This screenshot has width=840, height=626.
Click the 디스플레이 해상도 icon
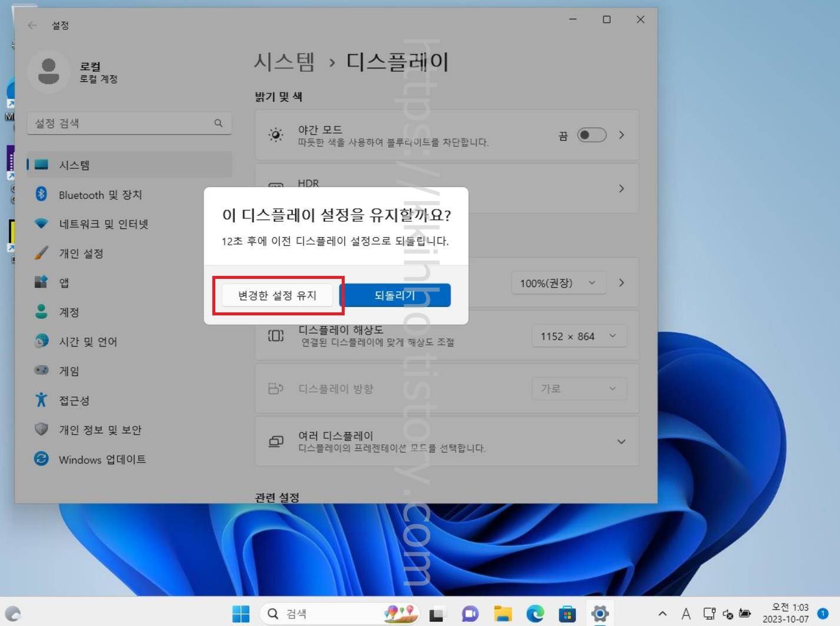tap(275, 335)
